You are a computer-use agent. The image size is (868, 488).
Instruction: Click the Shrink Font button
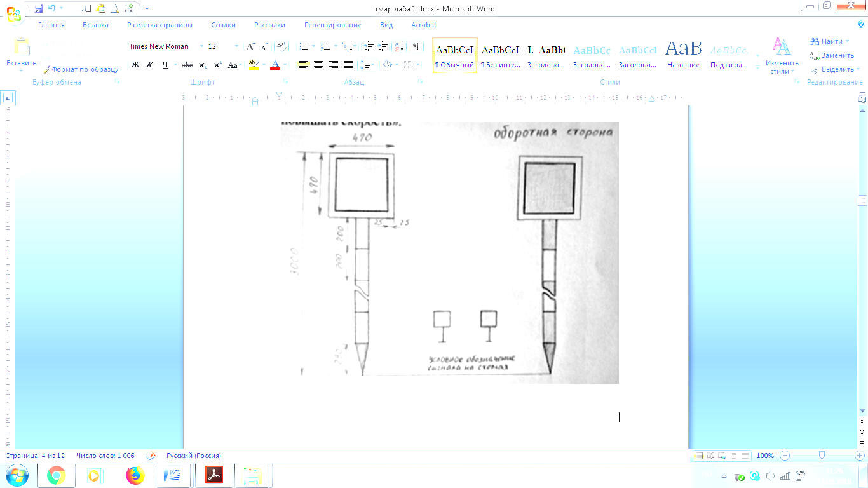click(x=265, y=46)
